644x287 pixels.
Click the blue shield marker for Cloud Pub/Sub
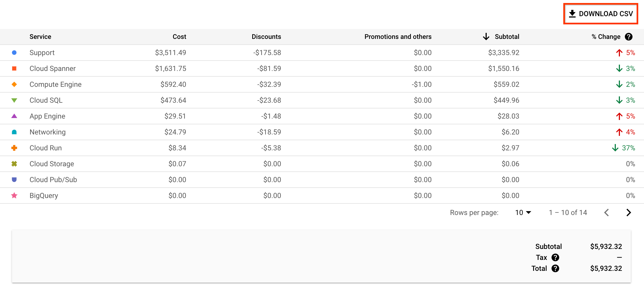click(x=14, y=180)
